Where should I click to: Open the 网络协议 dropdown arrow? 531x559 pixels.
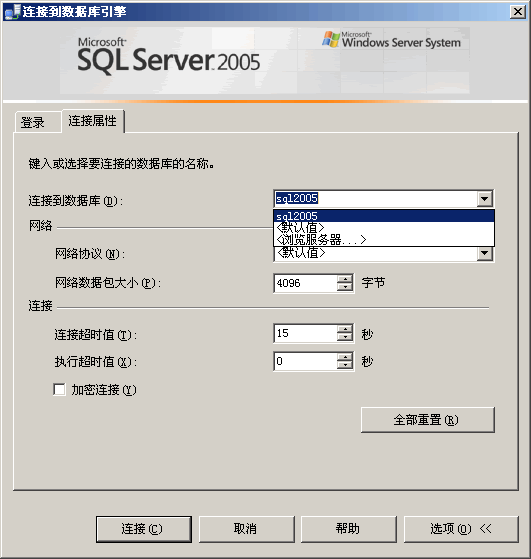point(485,253)
